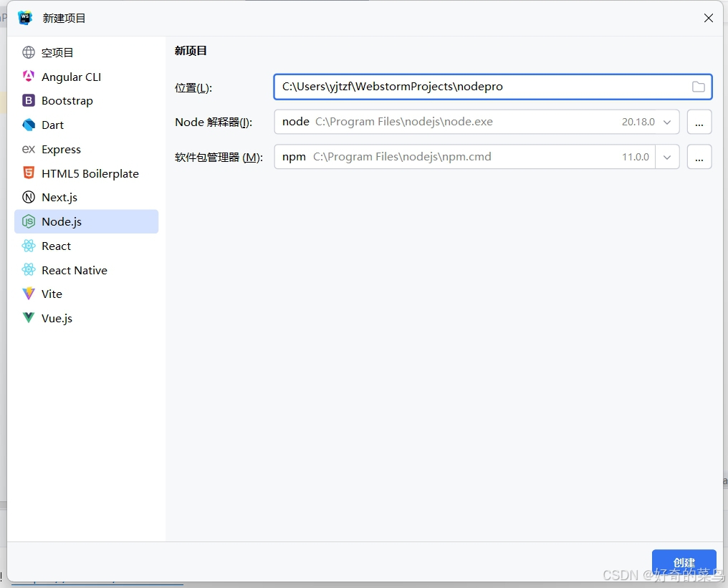The width and height of the screenshot is (728, 588).
Task: Choose Dart project type
Action: click(87, 125)
